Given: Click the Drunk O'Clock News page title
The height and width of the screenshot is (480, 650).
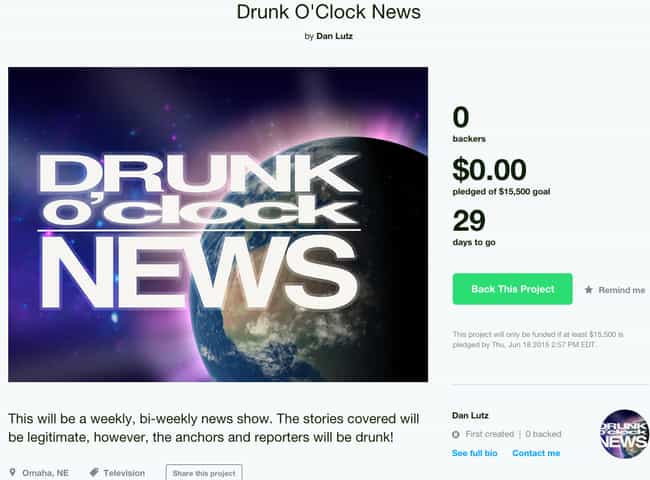Looking at the screenshot, I should click(x=329, y=12).
